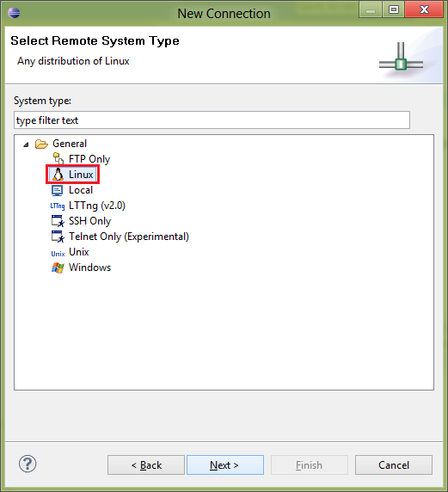
Task: Focus the type filter text field
Action: click(212, 120)
